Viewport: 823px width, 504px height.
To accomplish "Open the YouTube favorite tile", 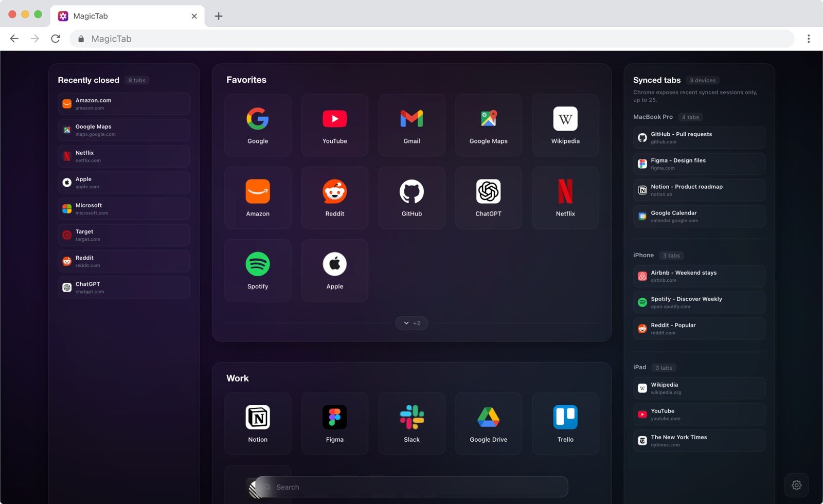I will coord(335,125).
